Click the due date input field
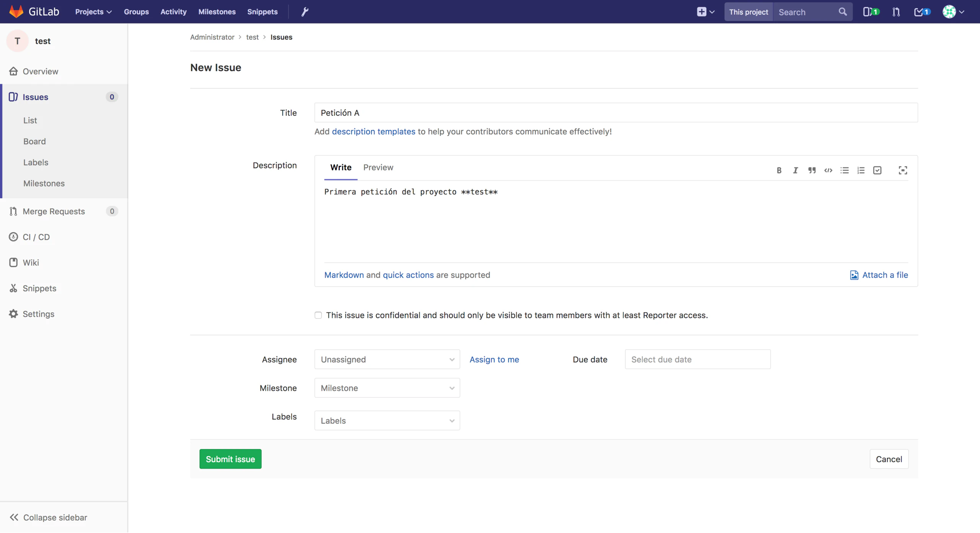Viewport: 980px width, 533px height. tap(697, 359)
